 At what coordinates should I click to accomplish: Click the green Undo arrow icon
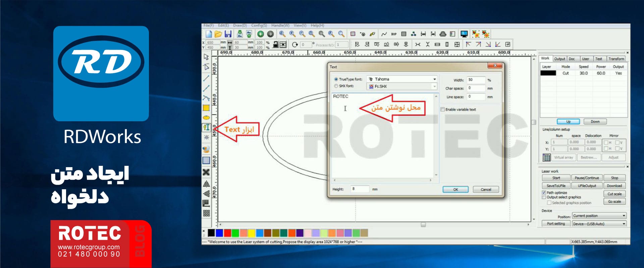(260, 34)
